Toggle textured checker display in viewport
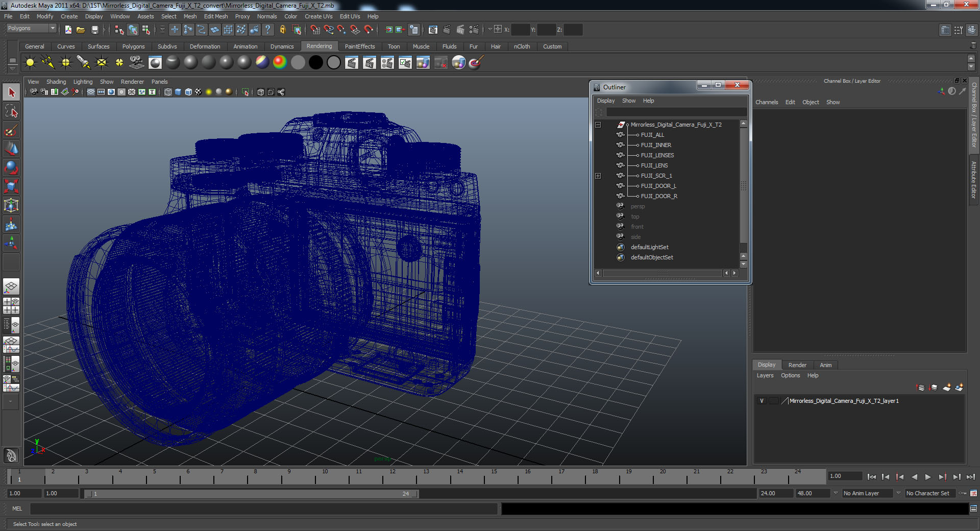This screenshot has height=531, width=980. click(199, 92)
